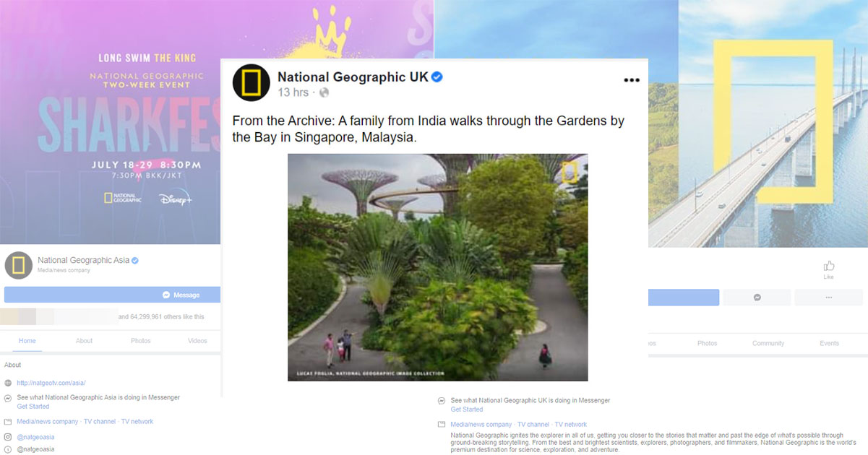Open the Community tab on right page
Viewport: 868px width, 455px height.
coord(768,343)
